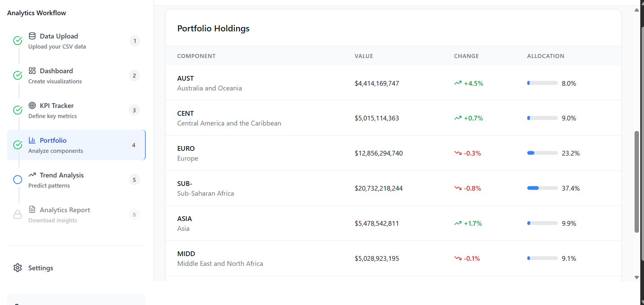Click the Portfolio bar chart icon

coord(32,140)
